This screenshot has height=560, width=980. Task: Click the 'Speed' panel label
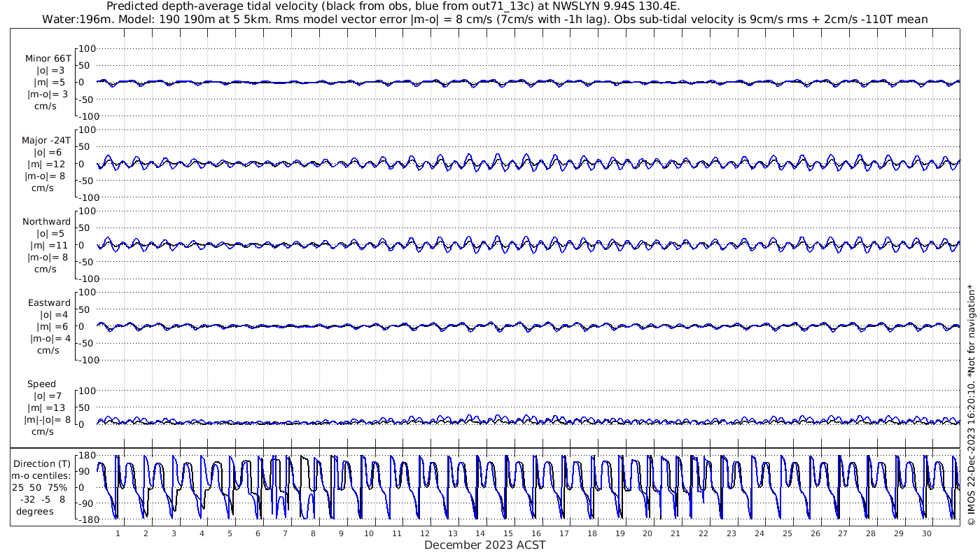click(x=42, y=384)
